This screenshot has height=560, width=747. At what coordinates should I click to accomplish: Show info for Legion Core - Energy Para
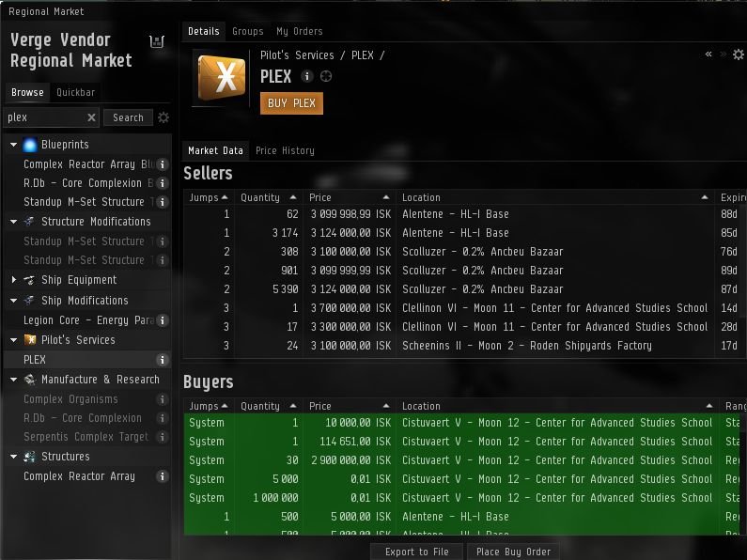pos(163,320)
